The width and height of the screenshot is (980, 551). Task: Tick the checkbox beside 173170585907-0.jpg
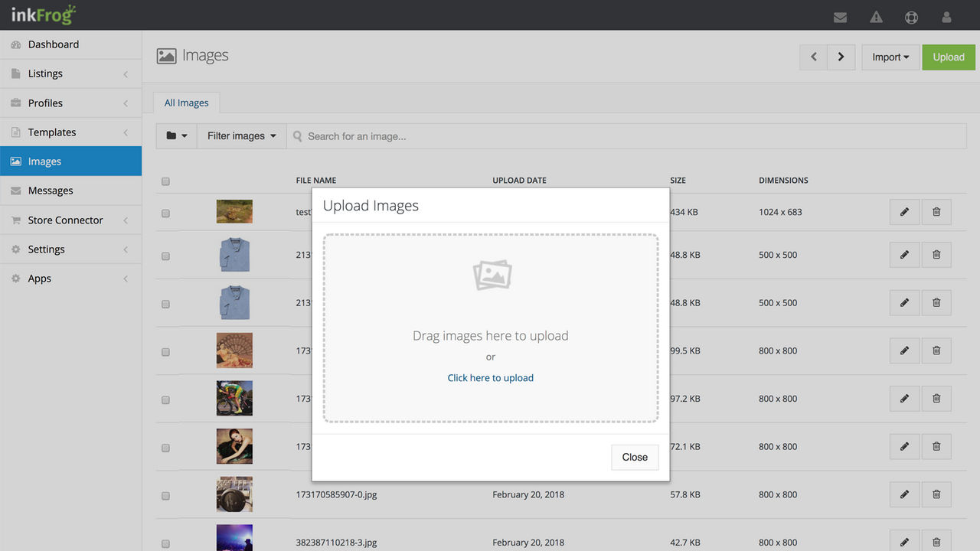pyautogui.click(x=165, y=496)
